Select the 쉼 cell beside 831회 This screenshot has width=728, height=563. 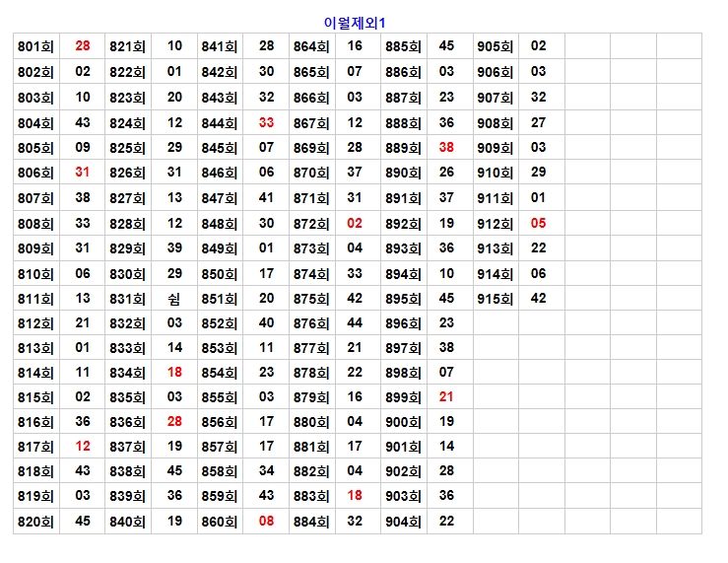[174, 299]
